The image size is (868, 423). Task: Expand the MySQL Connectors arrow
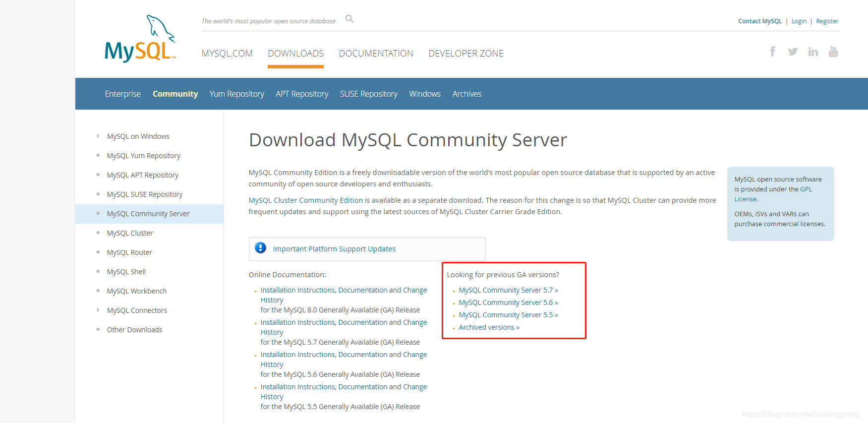click(x=98, y=310)
